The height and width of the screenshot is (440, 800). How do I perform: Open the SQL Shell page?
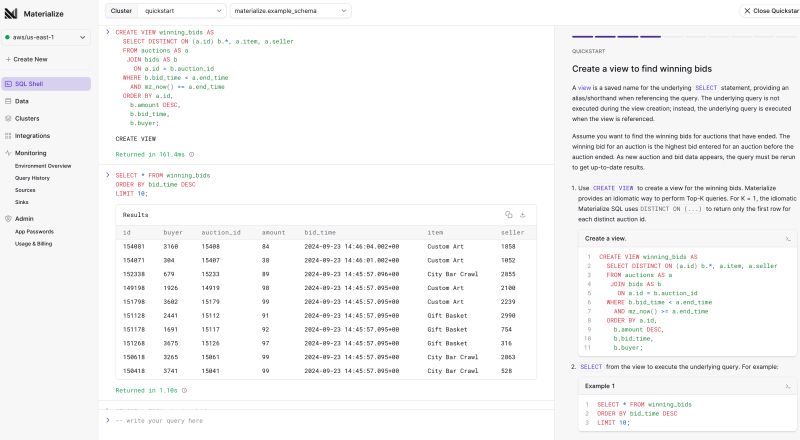coord(46,84)
